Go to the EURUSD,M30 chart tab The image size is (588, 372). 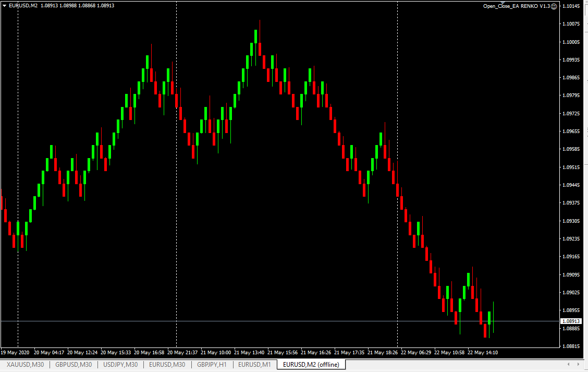coord(167,365)
